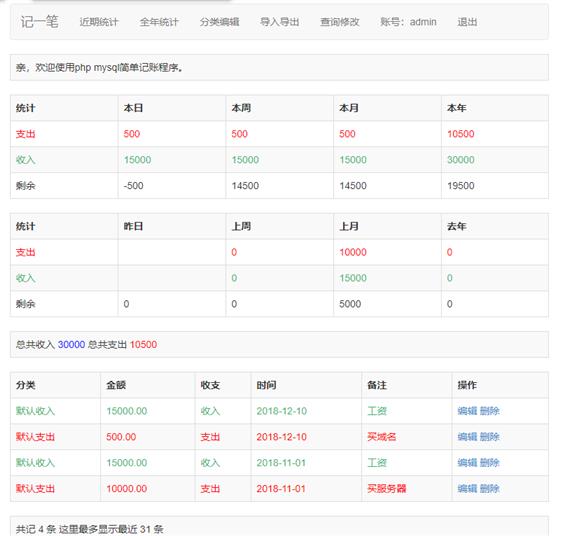
Task: Delete the 2018-11-01 工资 record
Action: pyautogui.click(x=490, y=463)
